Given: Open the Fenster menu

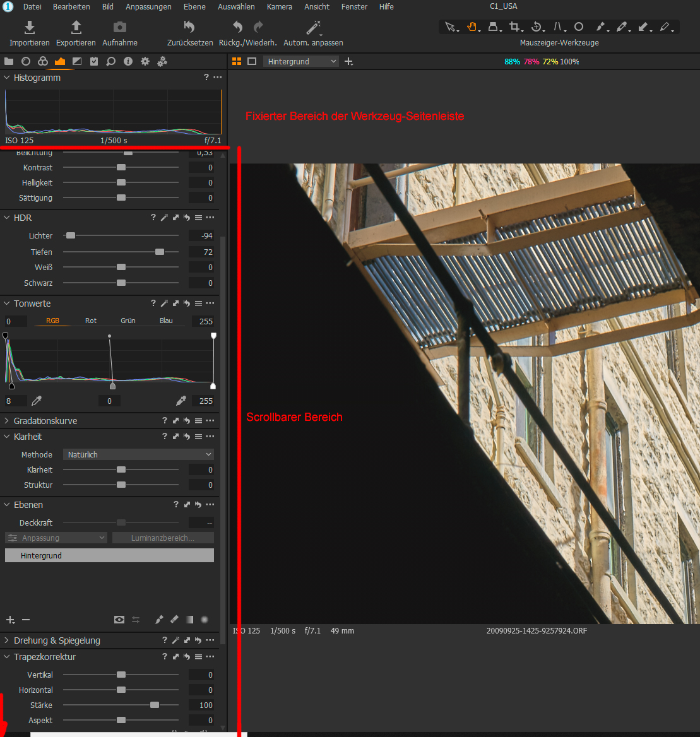Looking at the screenshot, I should point(355,6).
